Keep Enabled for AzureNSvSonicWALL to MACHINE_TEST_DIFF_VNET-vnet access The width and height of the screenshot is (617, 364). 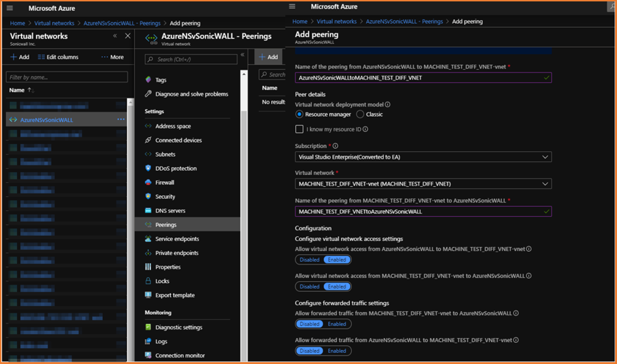pos(337,260)
